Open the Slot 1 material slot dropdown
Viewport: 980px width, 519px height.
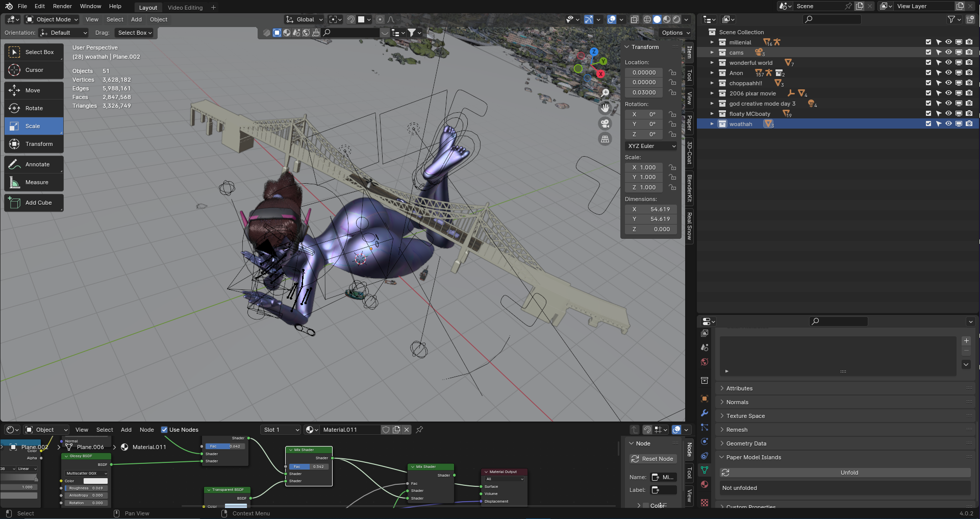[x=281, y=430]
